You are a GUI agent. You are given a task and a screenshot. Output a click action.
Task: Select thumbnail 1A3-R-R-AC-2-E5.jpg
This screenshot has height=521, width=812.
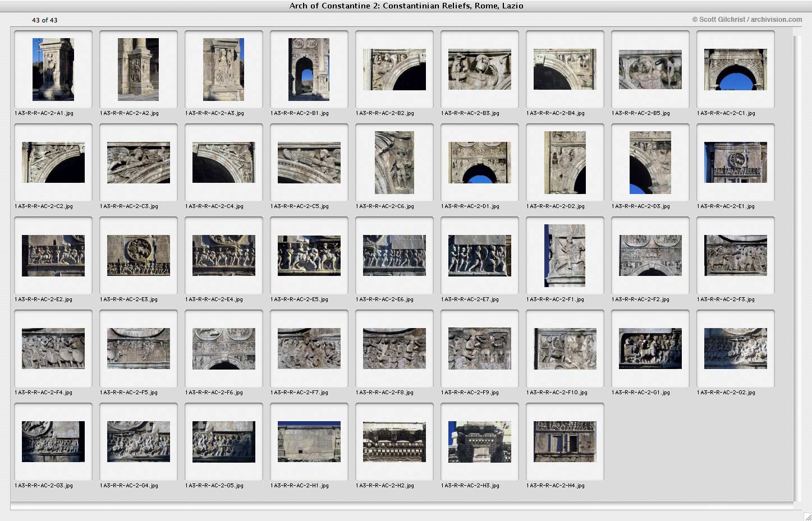[x=309, y=256]
